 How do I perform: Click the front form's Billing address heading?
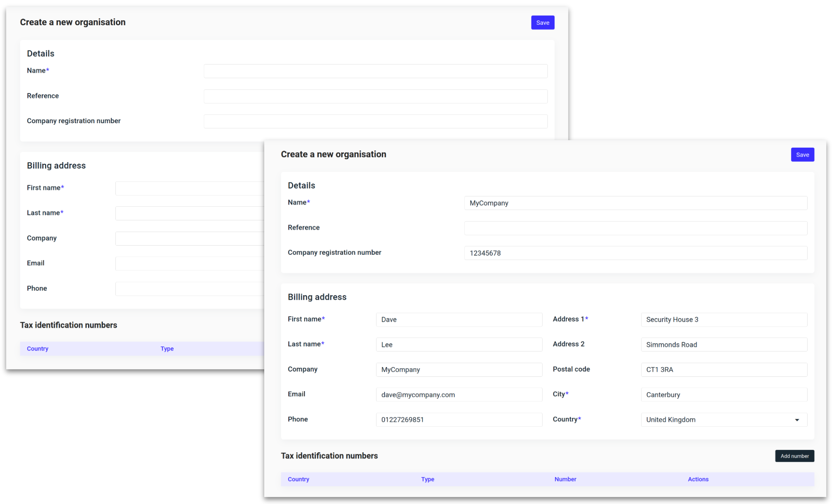(x=317, y=297)
